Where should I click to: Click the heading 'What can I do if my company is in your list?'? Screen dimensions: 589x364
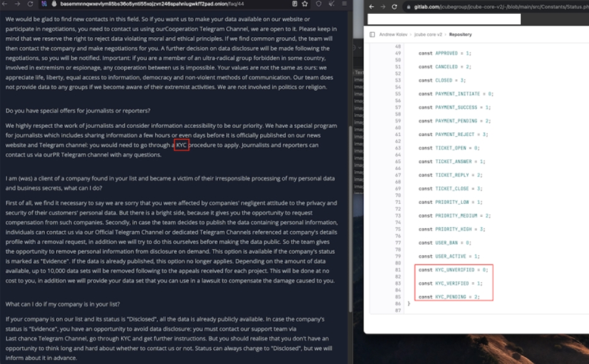click(62, 304)
